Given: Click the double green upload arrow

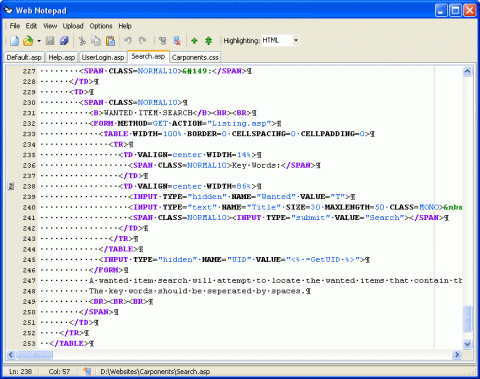Looking at the screenshot, I should (x=209, y=41).
